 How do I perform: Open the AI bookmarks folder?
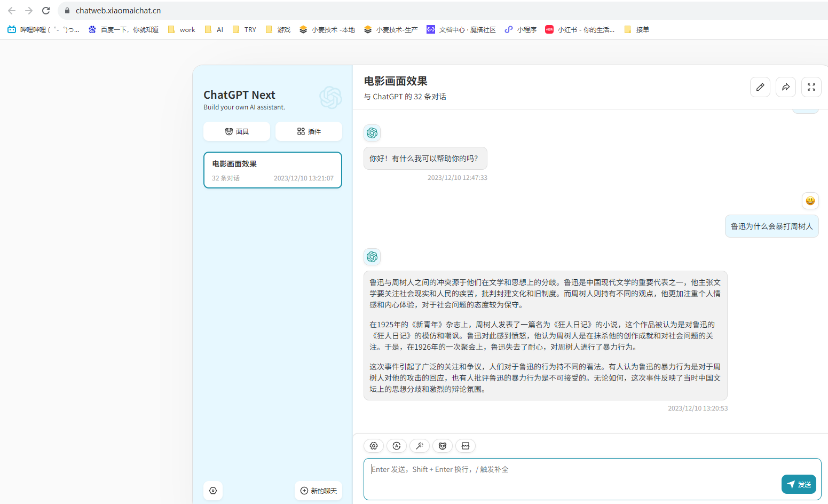pos(214,30)
